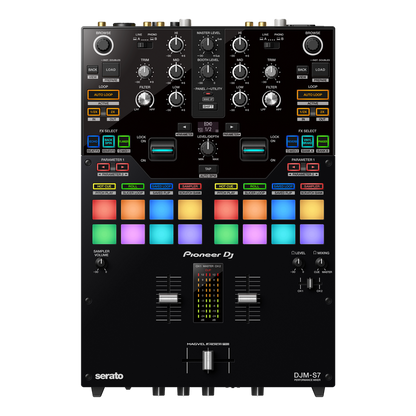Flip the right channel LINE/PHONO selector switch
416x416 pixels.
coord(272,45)
